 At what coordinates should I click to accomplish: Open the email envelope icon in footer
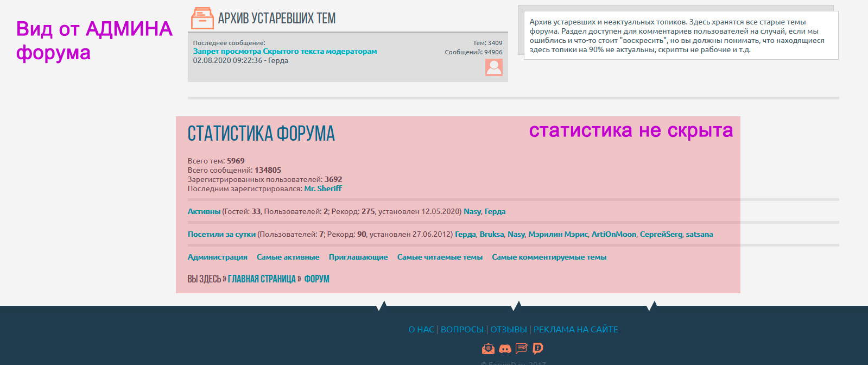coord(488,349)
